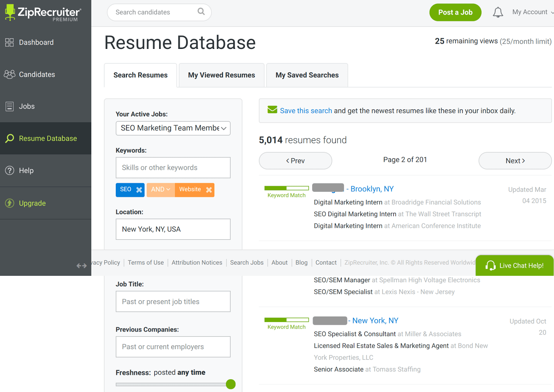Click the Search Jobs footer link
The width and height of the screenshot is (554, 392).
[247, 262]
